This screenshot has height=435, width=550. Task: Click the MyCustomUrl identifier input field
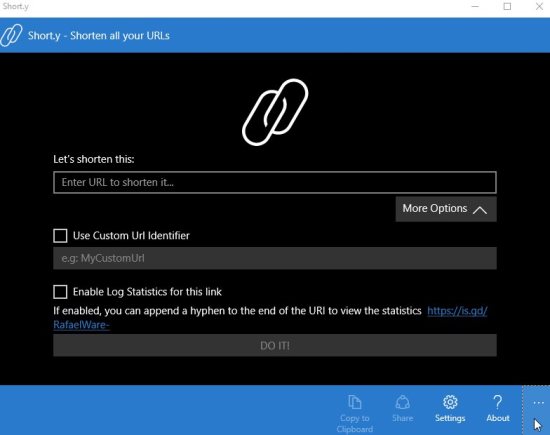click(x=275, y=258)
